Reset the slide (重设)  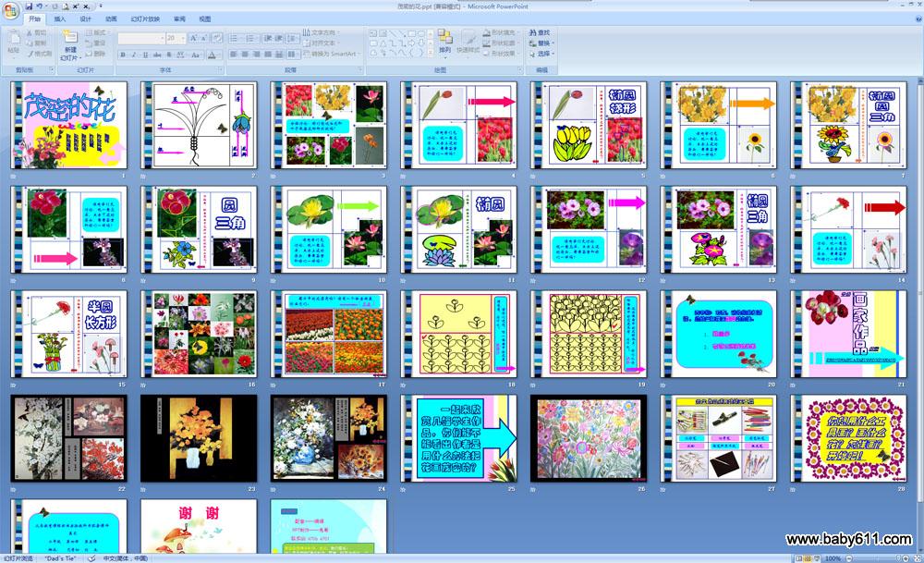tap(96, 43)
